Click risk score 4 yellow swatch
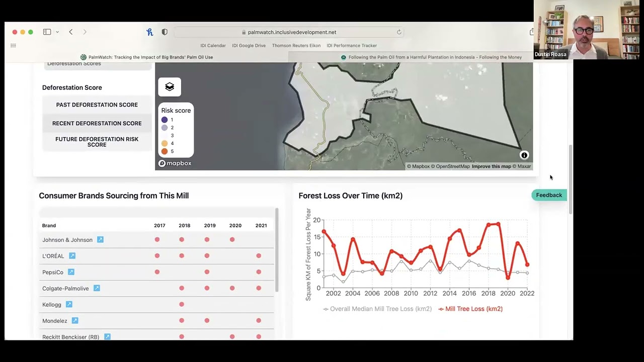 coord(165,143)
